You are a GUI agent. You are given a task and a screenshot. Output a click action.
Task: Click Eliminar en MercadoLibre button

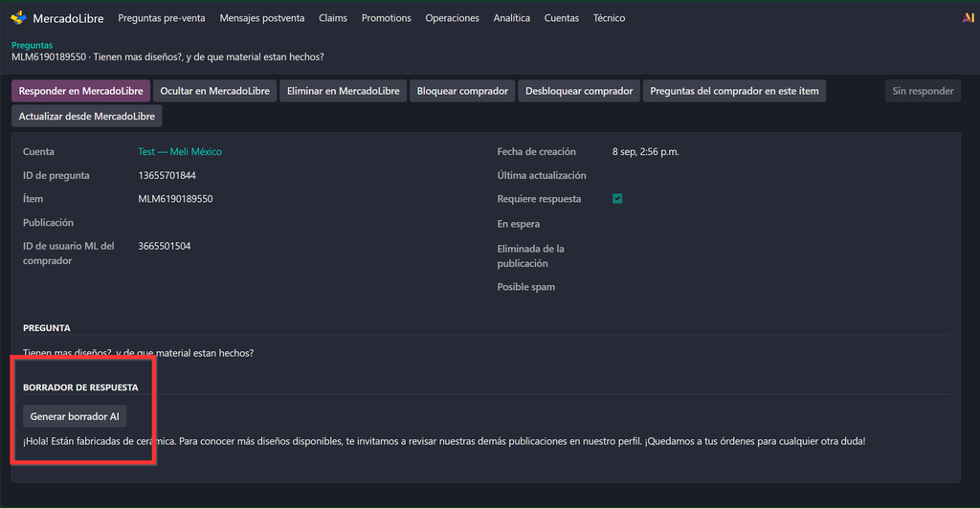344,91
